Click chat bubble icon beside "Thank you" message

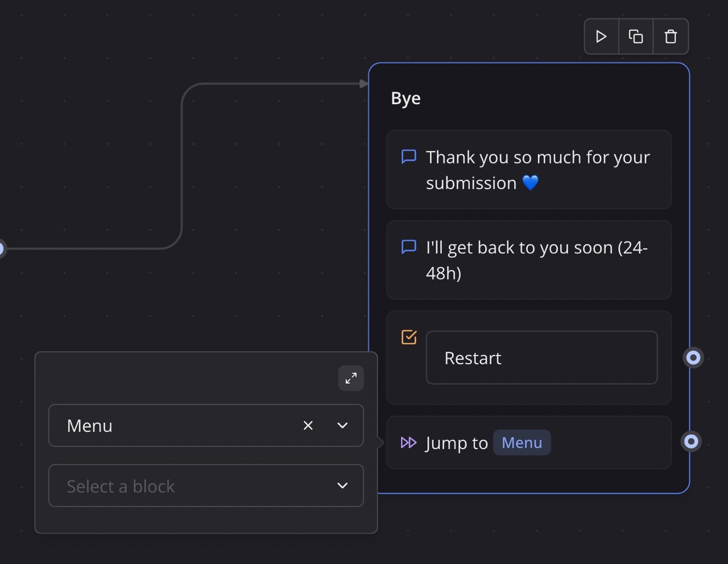[409, 157]
